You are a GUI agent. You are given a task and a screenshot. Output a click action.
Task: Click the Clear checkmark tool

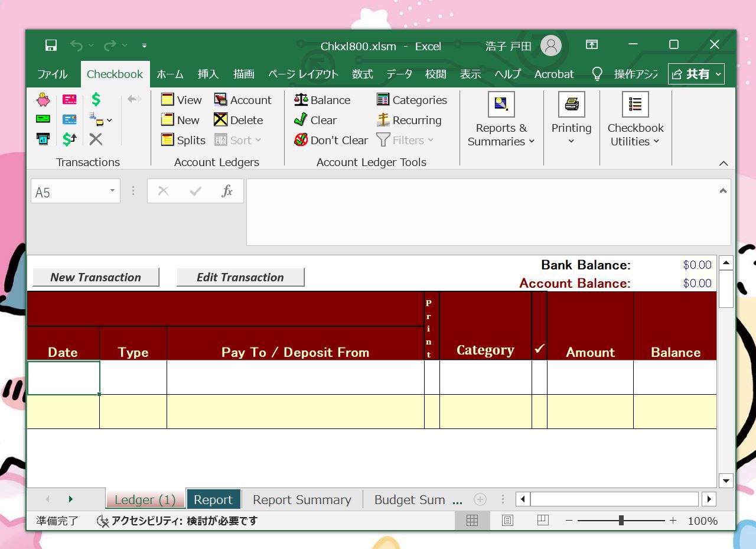(315, 120)
